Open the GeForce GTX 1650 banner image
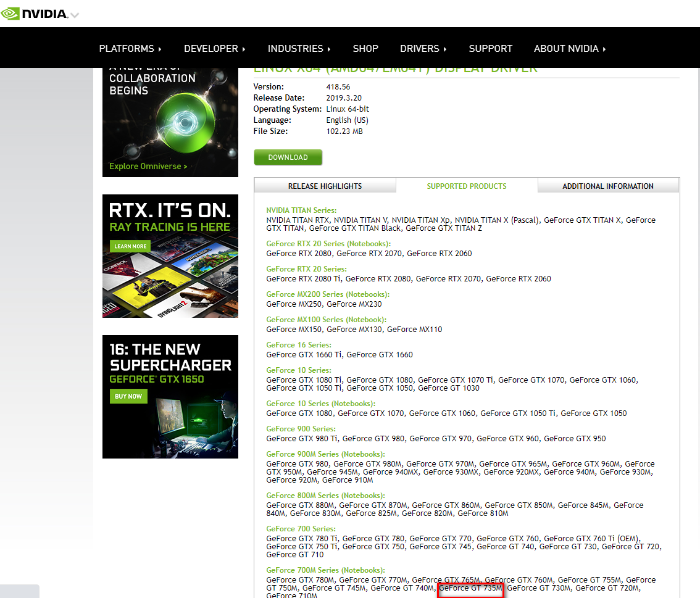The width and height of the screenshot is (700, 598). coord(170,397)
